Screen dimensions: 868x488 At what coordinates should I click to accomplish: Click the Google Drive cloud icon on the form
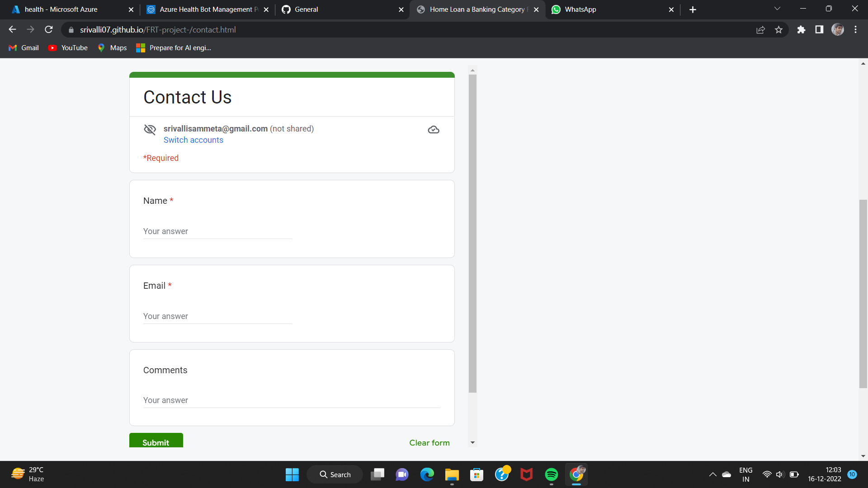[433, 129]
